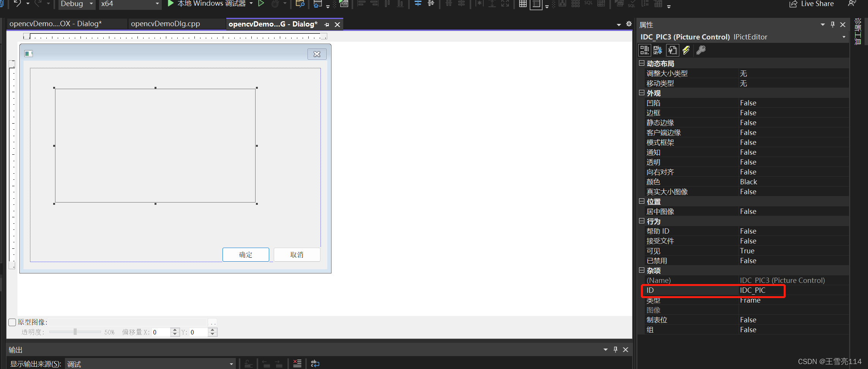Viewport: 868px width, 369px height.
Task: Open the feedback person icon
Action: pos(852,3)
